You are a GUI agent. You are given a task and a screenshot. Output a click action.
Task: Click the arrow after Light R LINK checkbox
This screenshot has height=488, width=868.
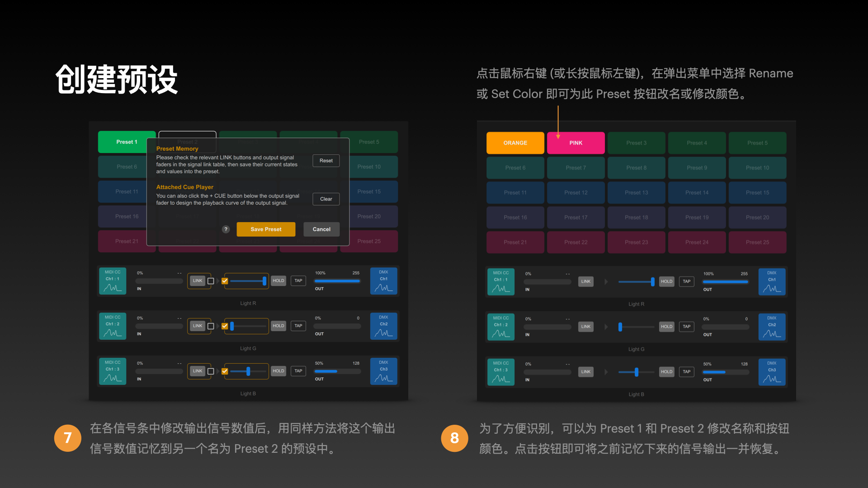coord(218,281)
